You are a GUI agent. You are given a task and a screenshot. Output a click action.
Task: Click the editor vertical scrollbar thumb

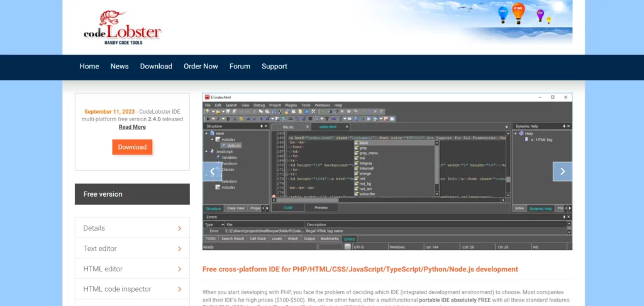[508, 179]
